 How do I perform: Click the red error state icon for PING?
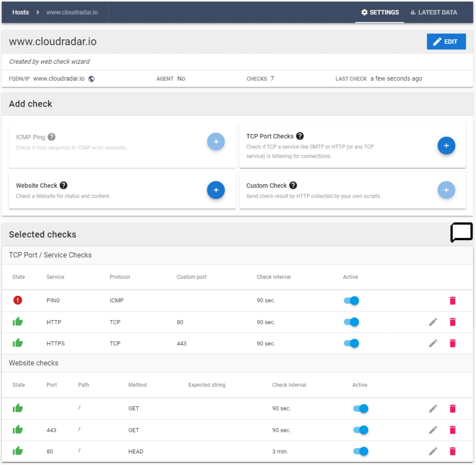(x=18, y=300)
